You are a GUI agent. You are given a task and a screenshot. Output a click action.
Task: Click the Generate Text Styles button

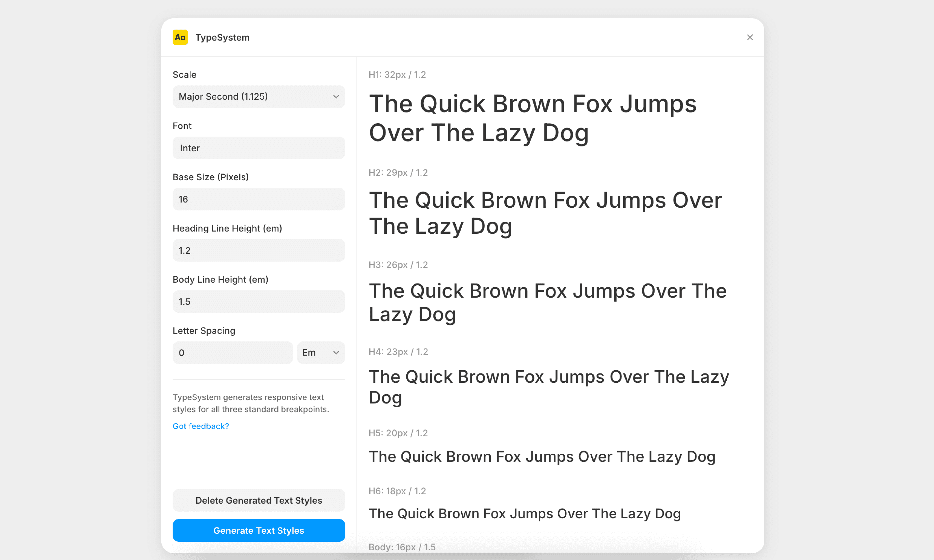point(259,530)
